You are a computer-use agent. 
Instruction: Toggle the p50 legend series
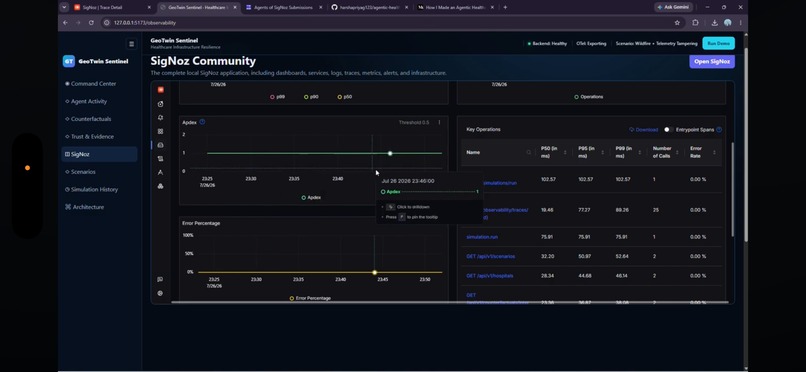pos(344,97)
